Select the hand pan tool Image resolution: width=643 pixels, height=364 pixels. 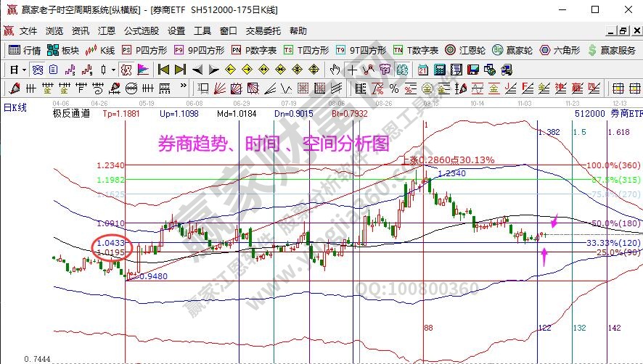pos(335,70)
